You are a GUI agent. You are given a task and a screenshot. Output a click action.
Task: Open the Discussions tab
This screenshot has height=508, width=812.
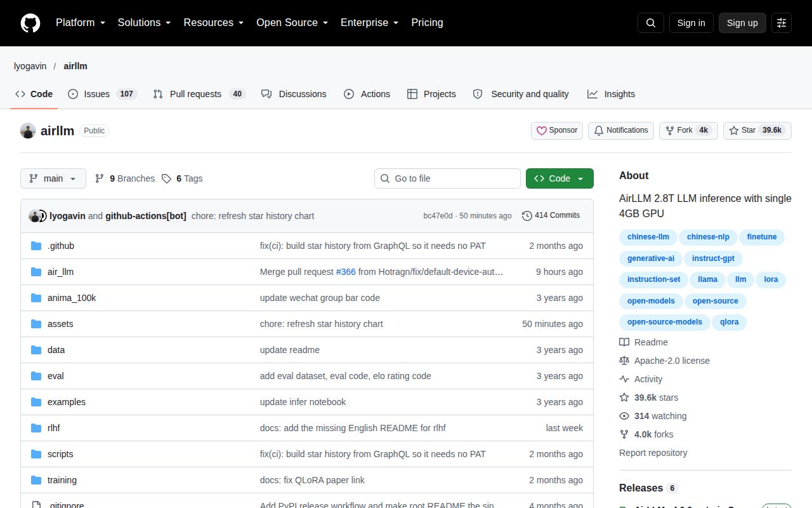(294, 94)
